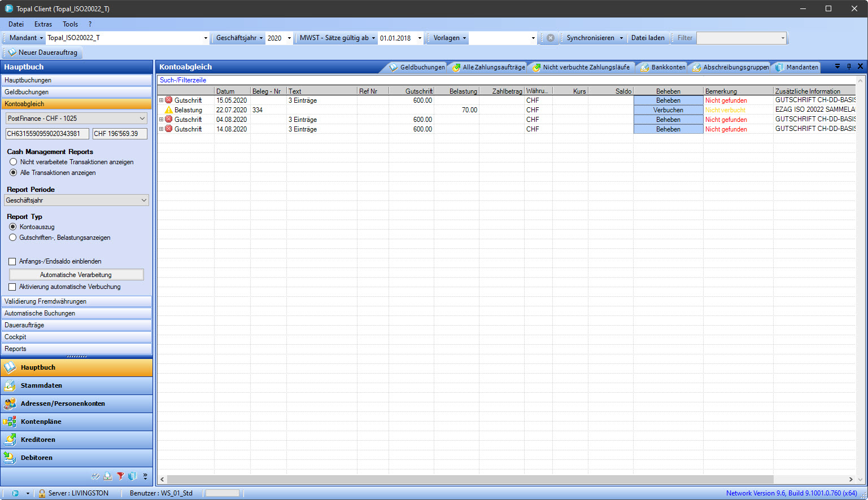
Task: Switch to the Bankkonten tab
Action: click(662, 67)
